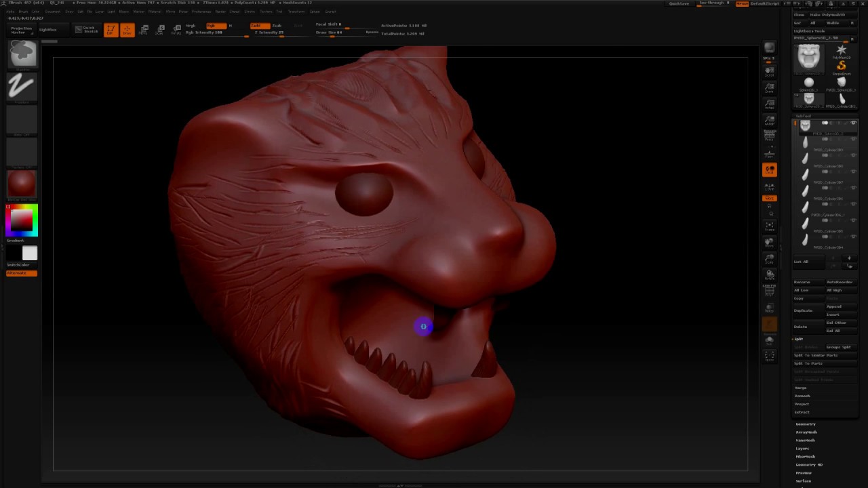
Task: Click the Solo mode icon
Action: (x=769, y=340)
